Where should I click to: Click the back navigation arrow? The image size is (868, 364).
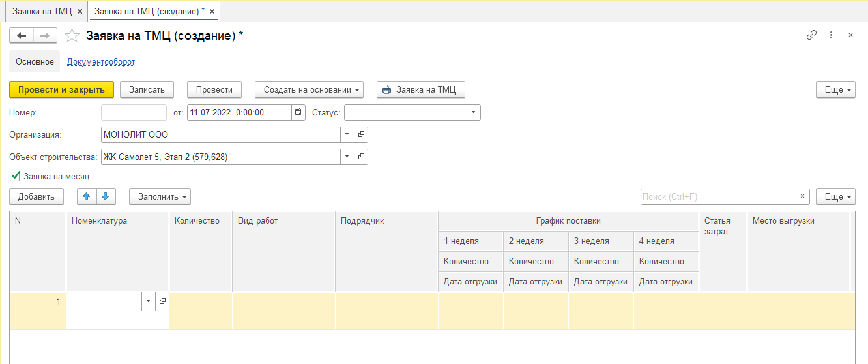coord(22,36)
